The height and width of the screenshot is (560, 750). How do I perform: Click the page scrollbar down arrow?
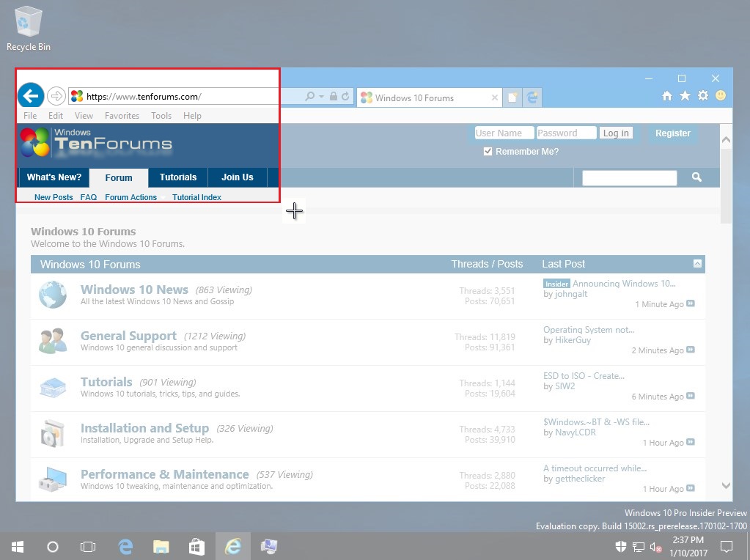click(x=726, y=485)
